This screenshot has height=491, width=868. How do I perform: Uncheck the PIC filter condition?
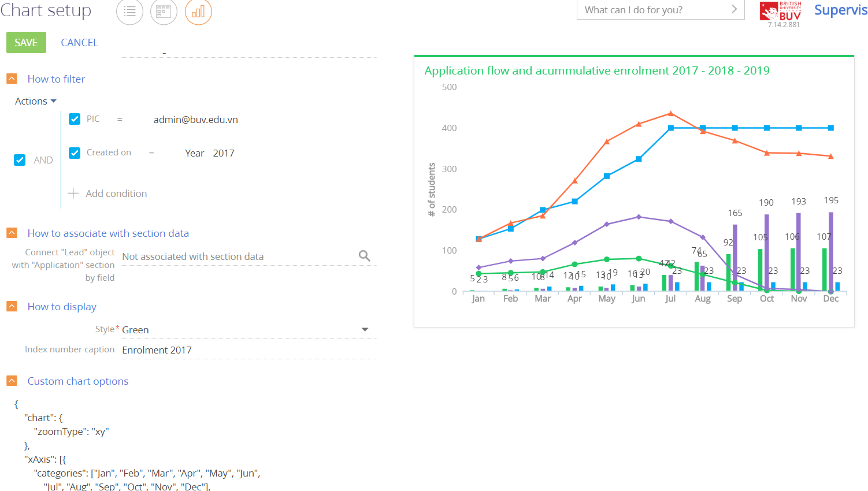point(75,118)
